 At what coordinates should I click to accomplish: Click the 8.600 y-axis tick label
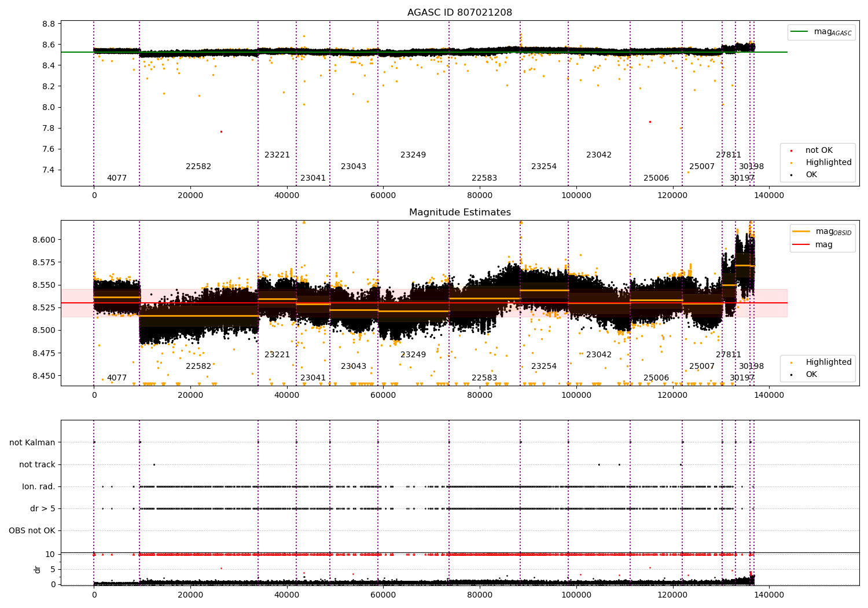point(45,240)
